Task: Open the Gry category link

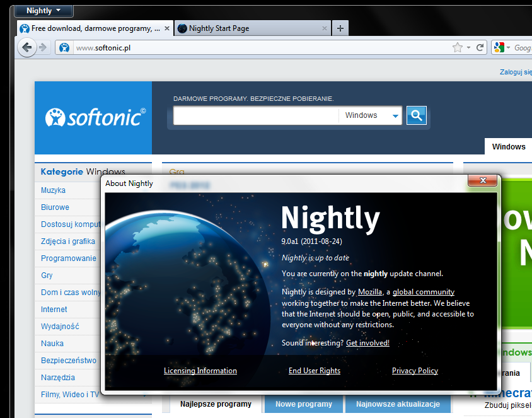Action: (47, 275)
